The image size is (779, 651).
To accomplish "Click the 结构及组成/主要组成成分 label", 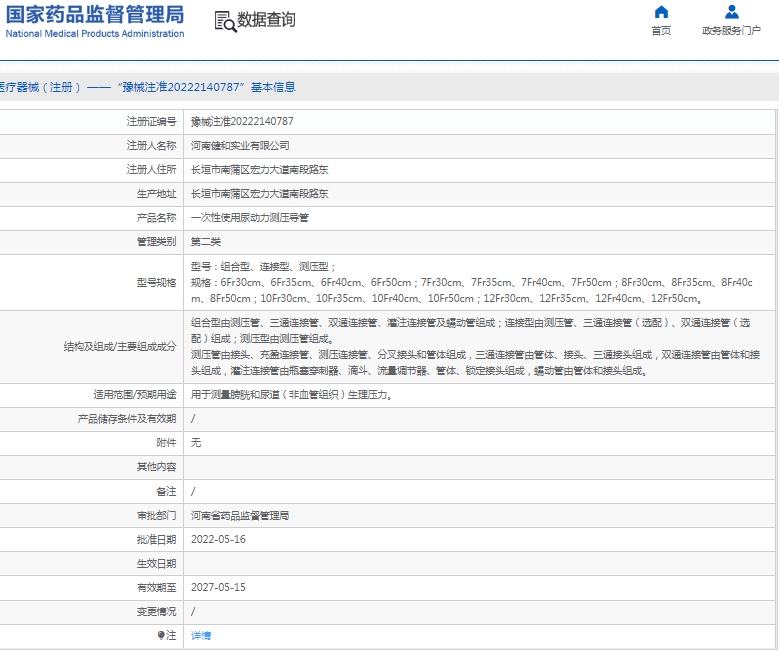I will tap(120, 346).
